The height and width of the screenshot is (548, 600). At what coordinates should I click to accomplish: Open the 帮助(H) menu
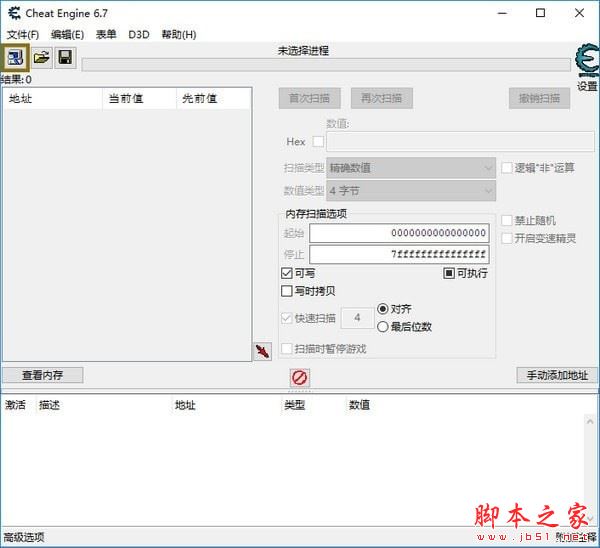179,35
